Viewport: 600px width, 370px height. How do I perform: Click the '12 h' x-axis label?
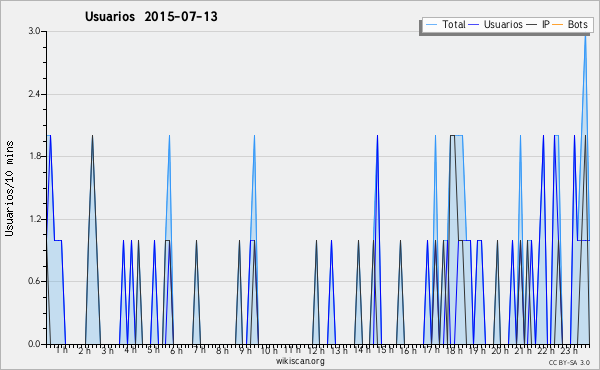click(316, 350)
